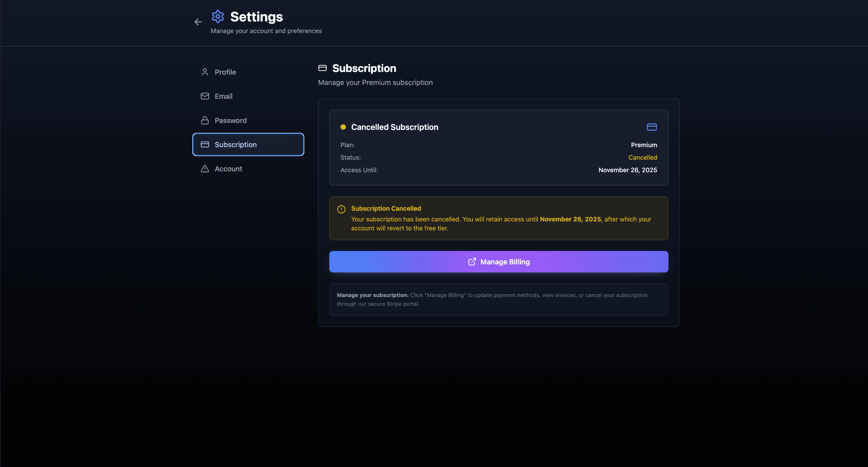The height and width of the screenshot is (467, 868).
Task: Click the sidebar Subscription card icon
Action: tap(205, 144)
